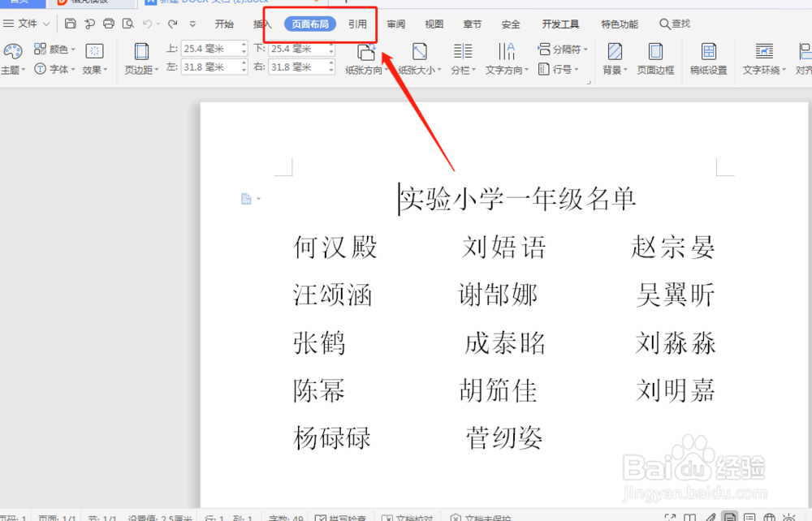The width and height of the screenshot is (812, 521).
Task: Open the 文件 menu
Action: pyautogui.click(x=27, y=24)
